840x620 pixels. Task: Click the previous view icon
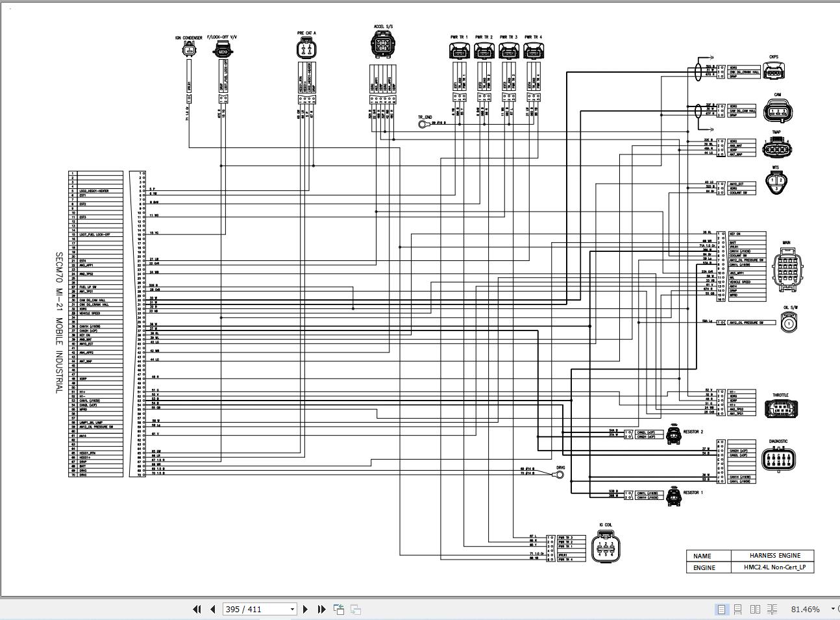coord(339,609)
